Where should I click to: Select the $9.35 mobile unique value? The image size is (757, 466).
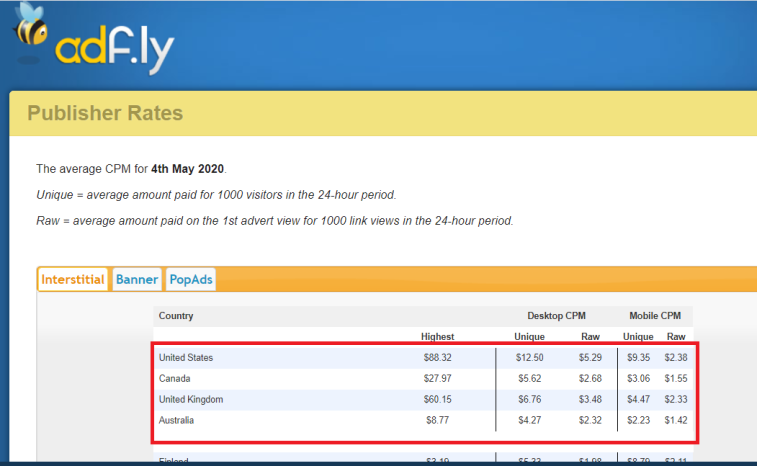(x=638, y=358)
